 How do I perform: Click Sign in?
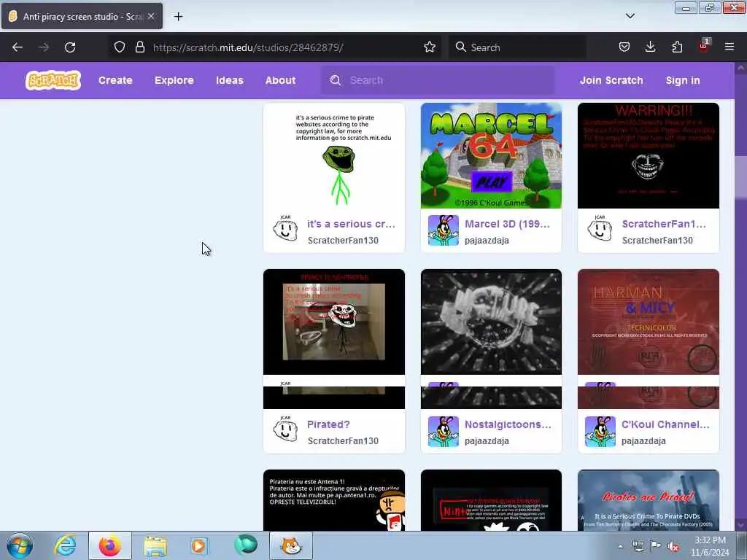(683, 80)
